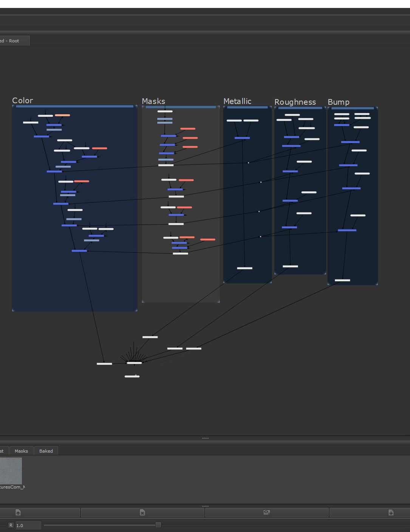
Task: Click the Bump backdrop's top header bar
Action: (x=353, y=108)
